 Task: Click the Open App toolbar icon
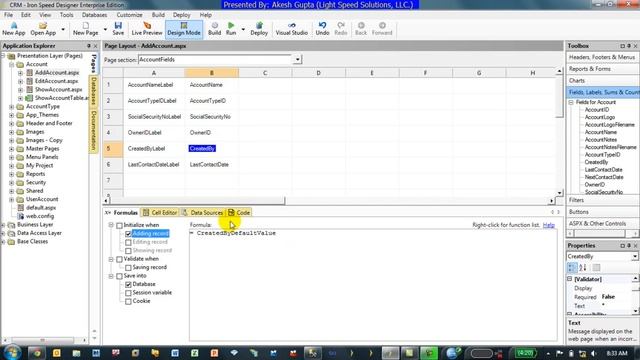[x=43, y=29]
